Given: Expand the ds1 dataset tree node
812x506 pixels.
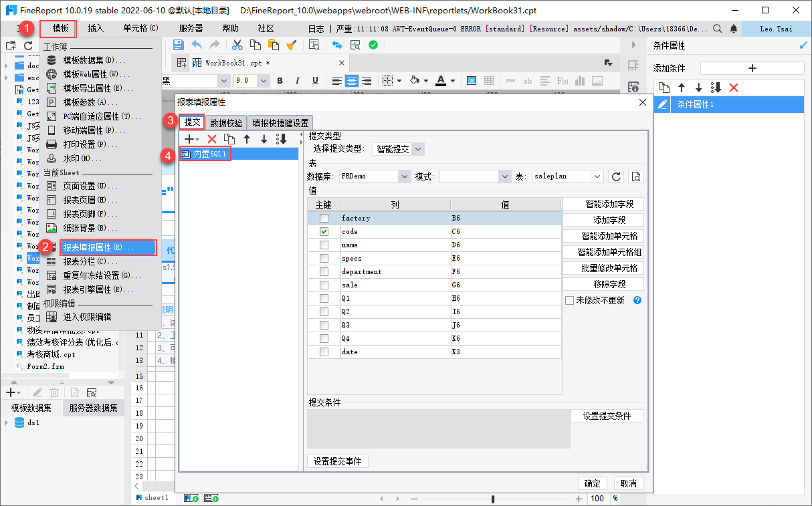Looking at the screenshot, I should pos(7,422).
